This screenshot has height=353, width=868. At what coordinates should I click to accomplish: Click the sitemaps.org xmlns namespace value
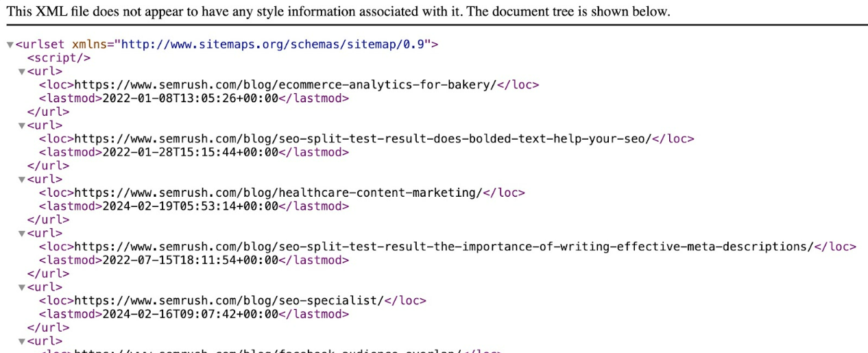[274, 45]
